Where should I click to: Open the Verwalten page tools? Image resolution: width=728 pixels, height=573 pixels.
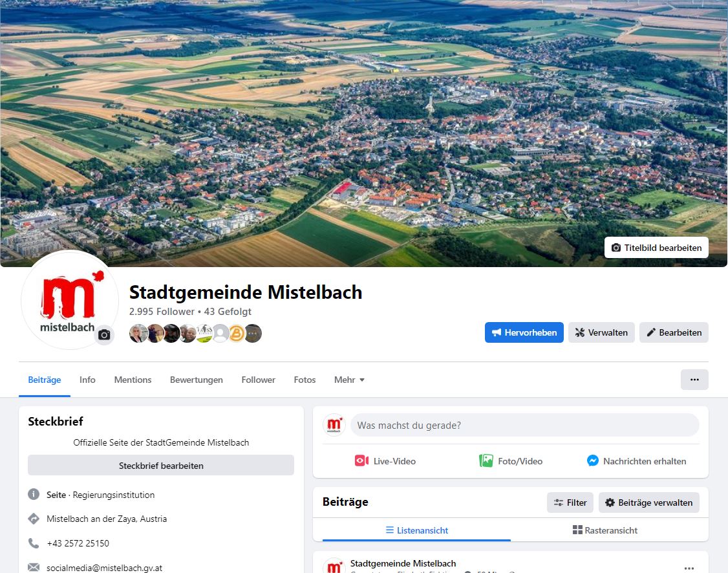[x=601, y=332]
